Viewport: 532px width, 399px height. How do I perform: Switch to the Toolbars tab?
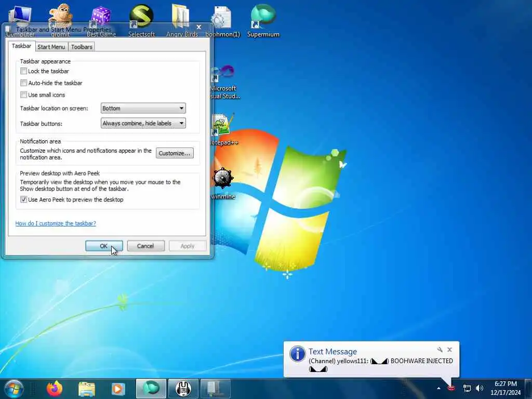82,47
